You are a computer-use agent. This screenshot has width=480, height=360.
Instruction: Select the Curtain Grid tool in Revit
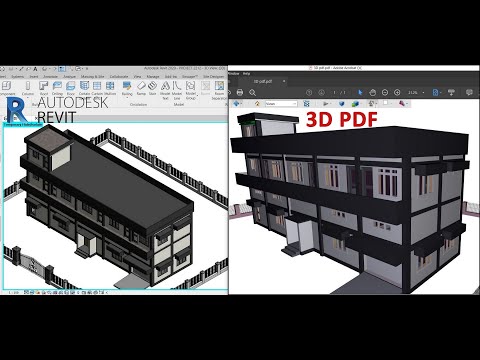tap(97, 88)
